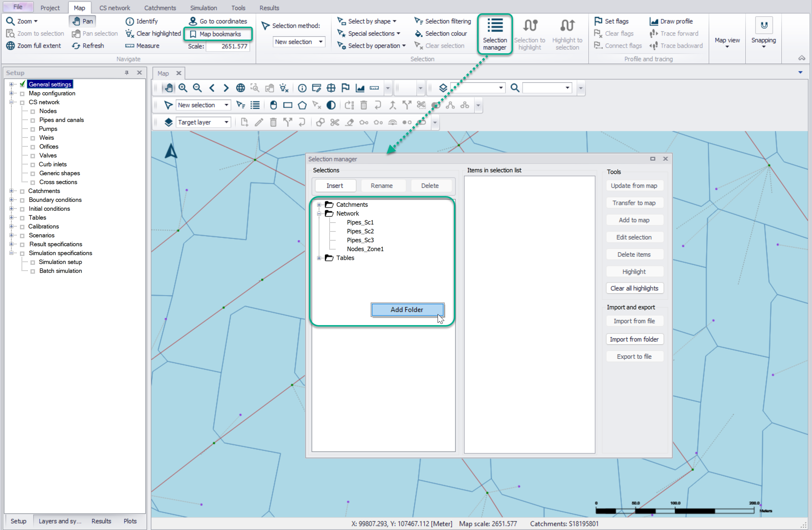Open Special selections dropdown

click(369, 34)
